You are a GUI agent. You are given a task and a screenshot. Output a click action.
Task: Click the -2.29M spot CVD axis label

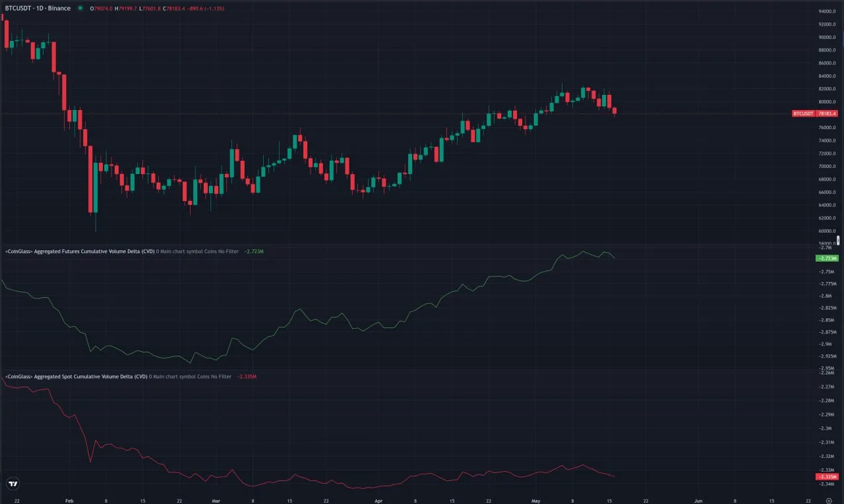(x=827, y=414)
